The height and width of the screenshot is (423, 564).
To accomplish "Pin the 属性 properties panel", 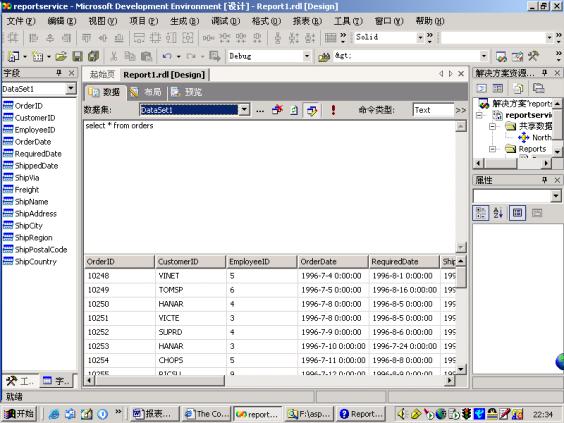I will [x=545, y=180].
